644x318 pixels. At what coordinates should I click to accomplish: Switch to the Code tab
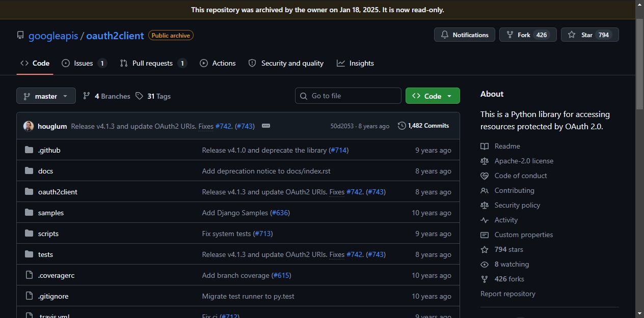tap(35, 63)
